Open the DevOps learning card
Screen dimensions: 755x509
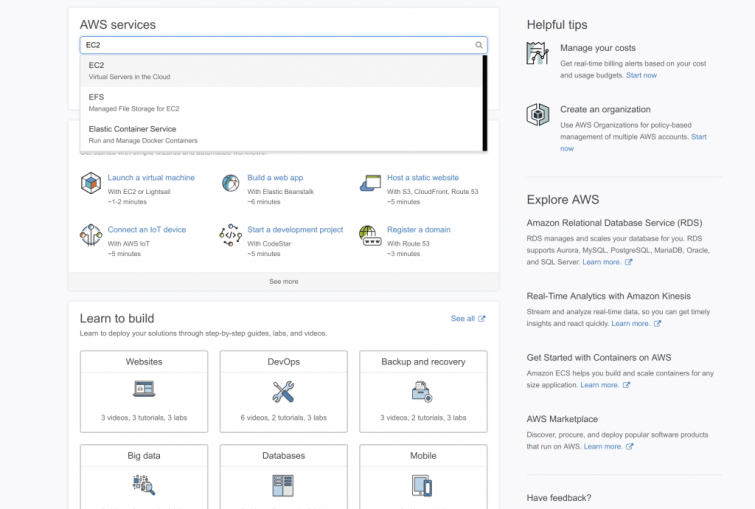(284, 391)
